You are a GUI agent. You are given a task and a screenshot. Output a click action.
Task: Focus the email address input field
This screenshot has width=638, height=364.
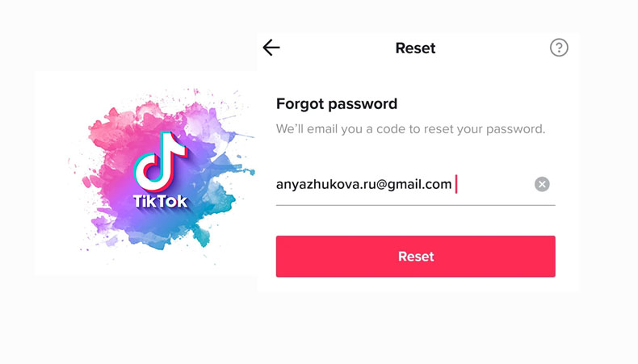[415, 184]
